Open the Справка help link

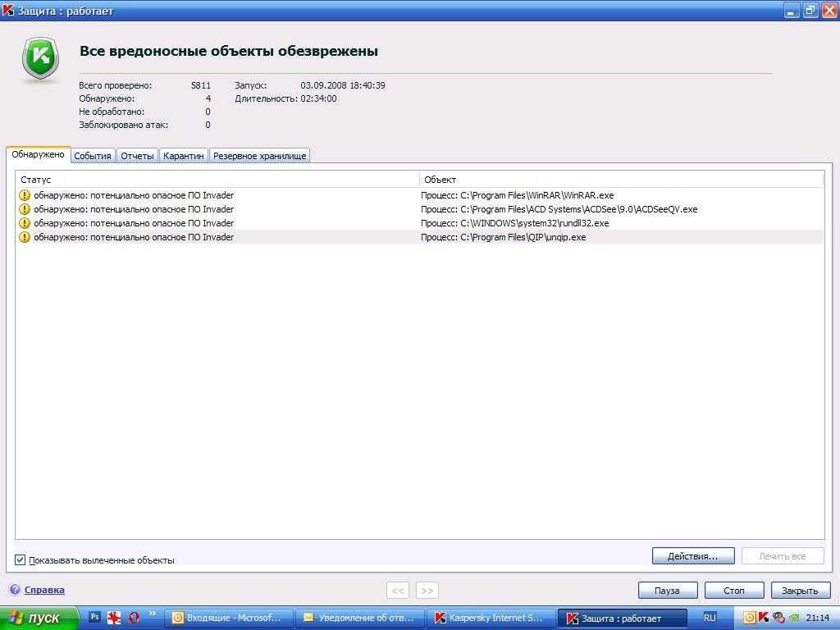point(44,590)
